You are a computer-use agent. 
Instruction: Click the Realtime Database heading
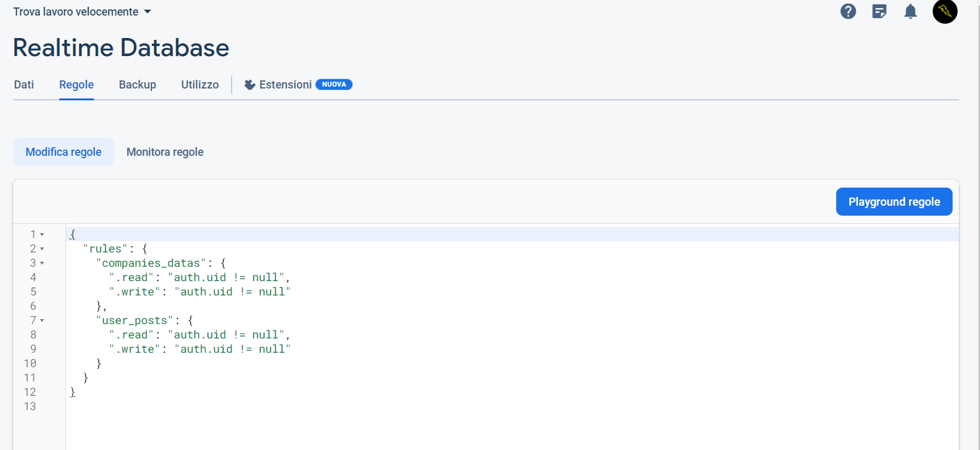(x=121, y=48)
